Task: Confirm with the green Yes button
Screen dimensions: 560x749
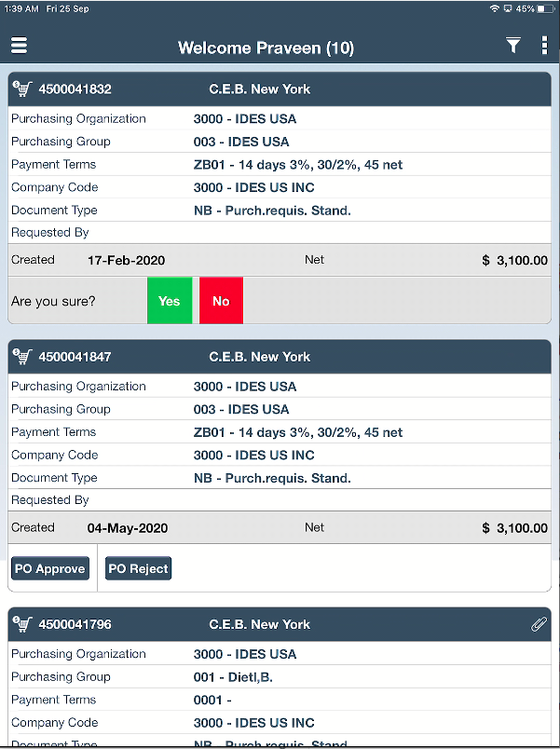Action: pos(170,301)
